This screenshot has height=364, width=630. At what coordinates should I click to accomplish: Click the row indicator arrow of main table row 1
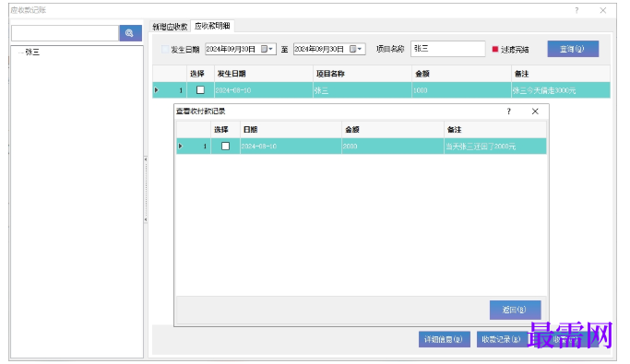[157, 90]
